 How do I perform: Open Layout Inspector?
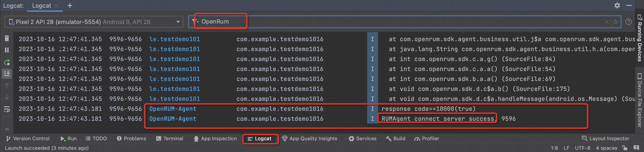pos(605,139)
